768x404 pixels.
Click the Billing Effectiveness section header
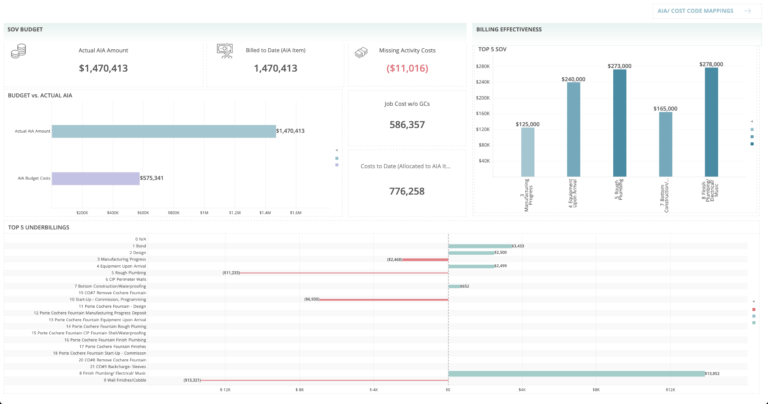(509, 29)
